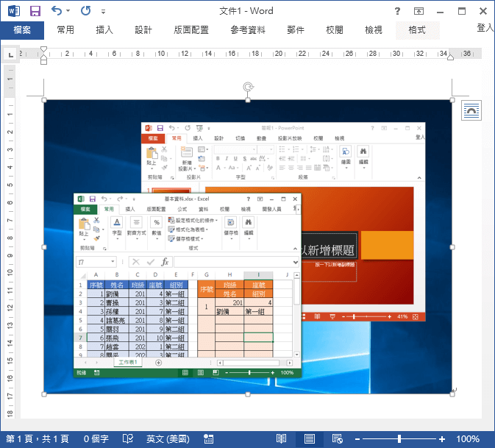The width and height of the screenshot is (495, 448).
Task: Minimize the Word window
Action: [440, 12]
